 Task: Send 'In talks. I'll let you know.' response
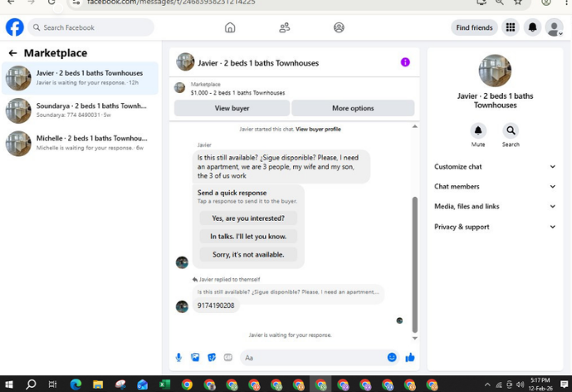[x=248, y=237]
